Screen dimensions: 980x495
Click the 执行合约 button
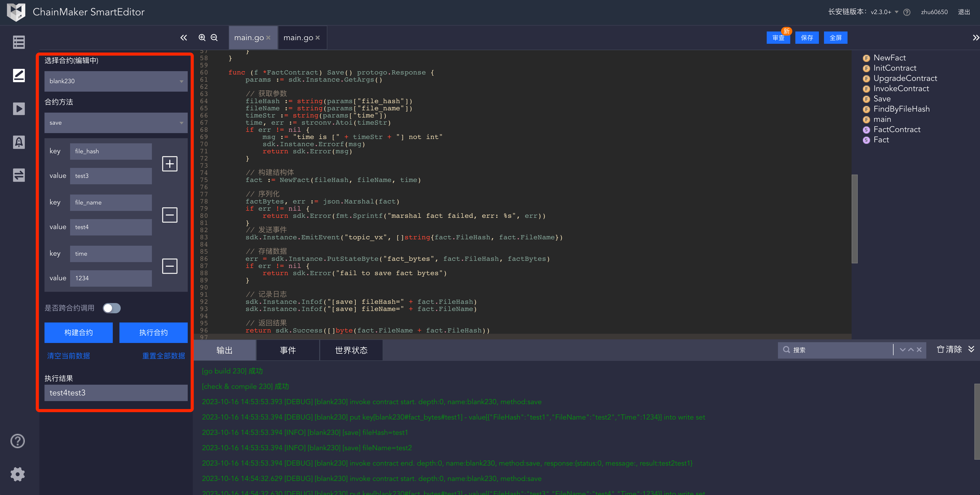click(153, 332)
